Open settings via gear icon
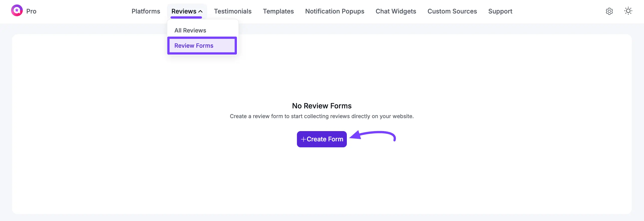The image size is (644, 221). pos(609,11)
